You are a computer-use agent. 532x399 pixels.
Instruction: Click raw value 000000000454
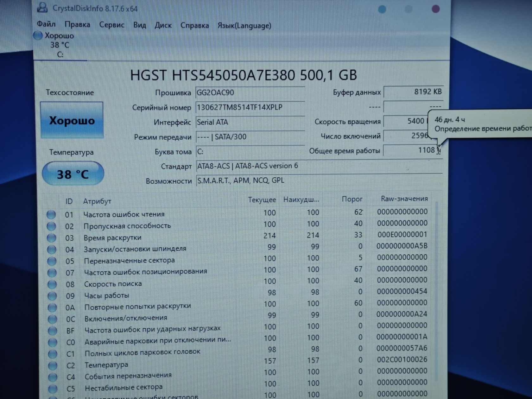[402, 291]
